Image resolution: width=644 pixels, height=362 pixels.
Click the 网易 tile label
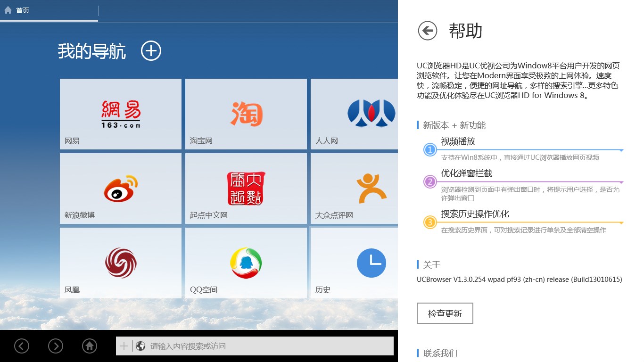point(72,141)
